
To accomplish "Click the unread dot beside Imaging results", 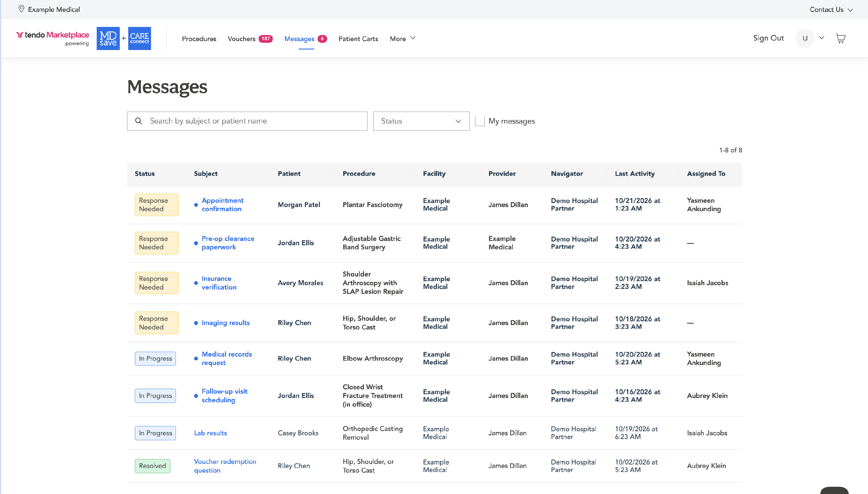I will 196,323.
